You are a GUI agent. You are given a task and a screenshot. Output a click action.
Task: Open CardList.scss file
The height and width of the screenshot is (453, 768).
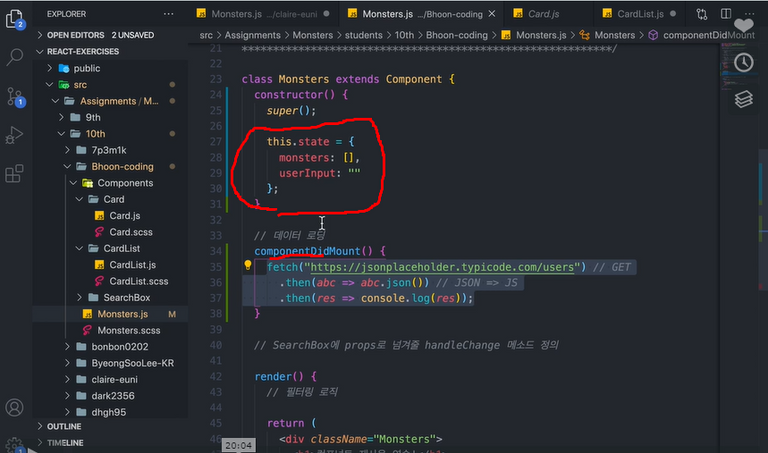[x=110, y=281]
